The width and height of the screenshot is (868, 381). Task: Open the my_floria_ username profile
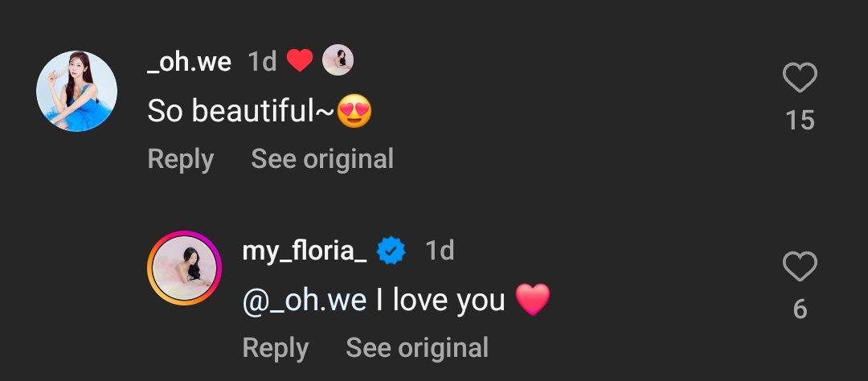[x=305, y=251]
